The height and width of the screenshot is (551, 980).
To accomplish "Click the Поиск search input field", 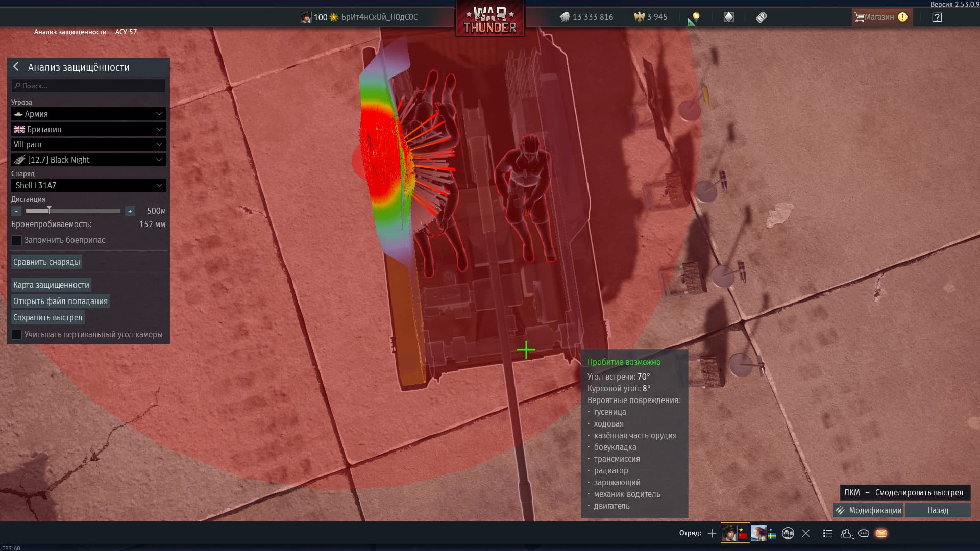I will tap(88, 86).
